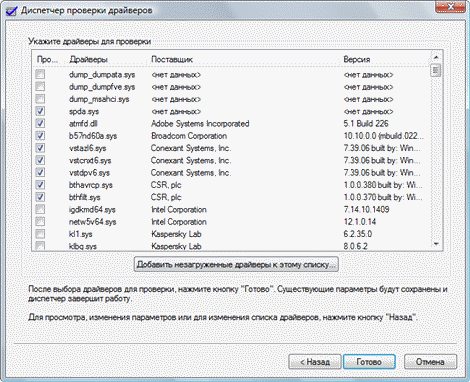Confirm with the Готово button

click(x=369, y=362)
